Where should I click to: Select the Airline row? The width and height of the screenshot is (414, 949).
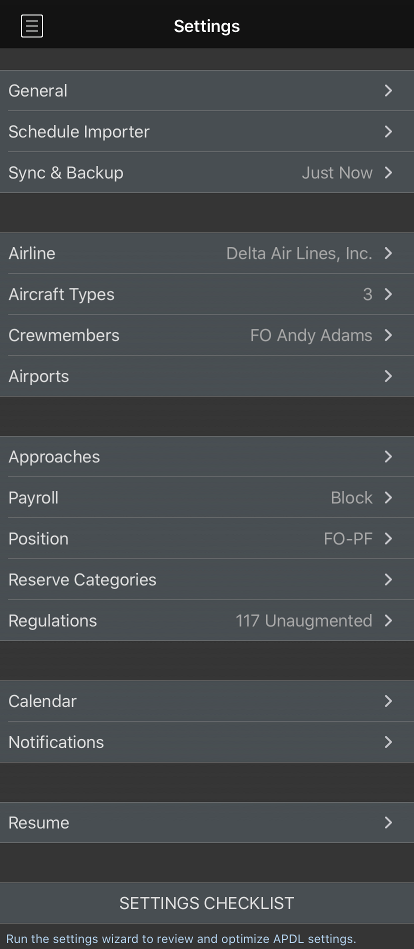coord(207,253)
